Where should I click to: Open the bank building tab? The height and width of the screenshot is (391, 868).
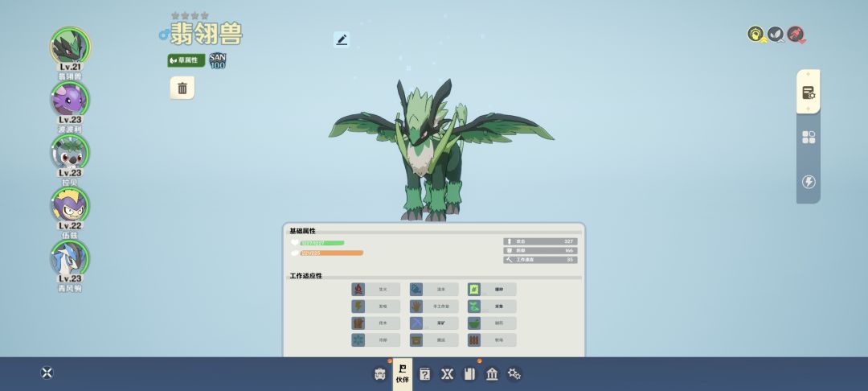pos(492,374)
